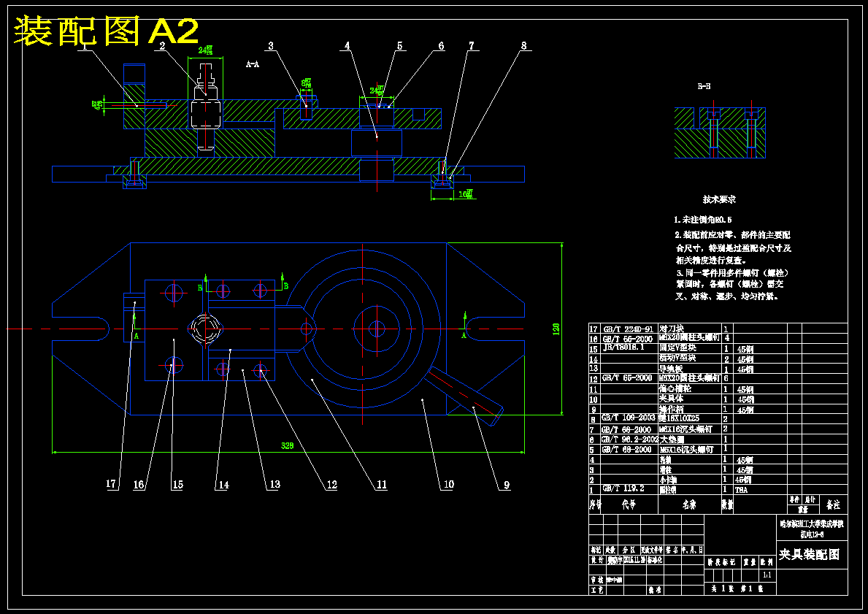The height and width of the screenshot is (614, 868).
Task: Select balloon number '16' under the plan view
Action: point(139,485)
